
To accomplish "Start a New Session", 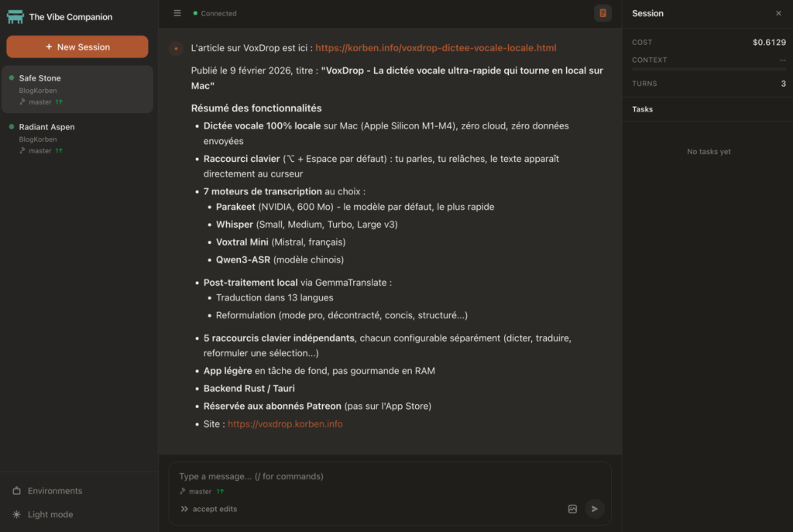I will coord(77,46).
